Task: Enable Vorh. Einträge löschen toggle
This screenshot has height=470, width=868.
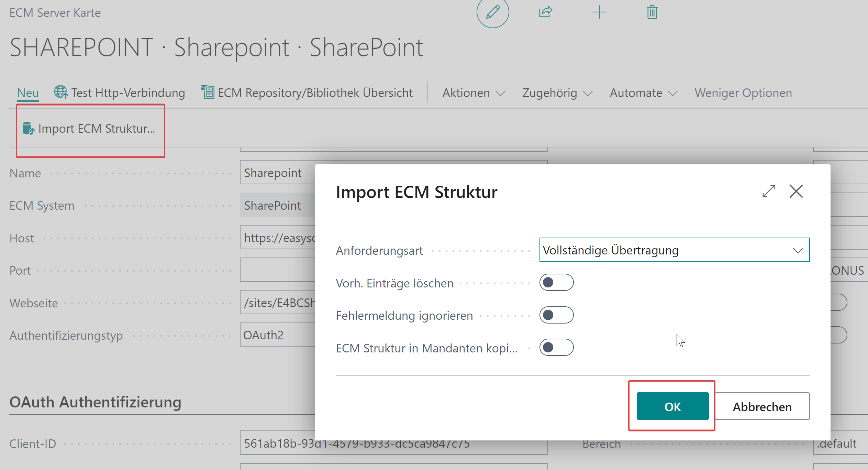Action: pos(556,283)
